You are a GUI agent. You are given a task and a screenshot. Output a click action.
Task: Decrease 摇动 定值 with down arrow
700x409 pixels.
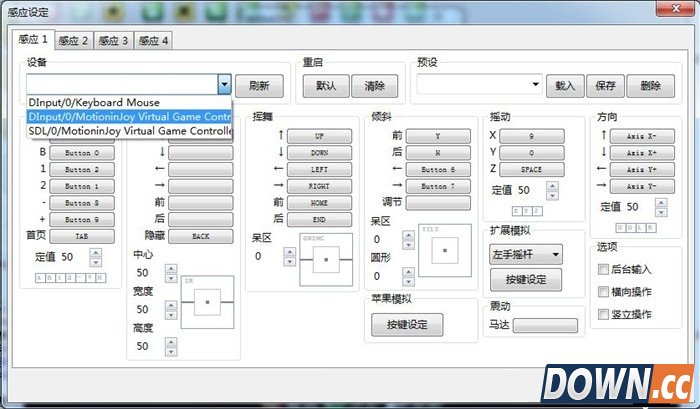[552, 196]
